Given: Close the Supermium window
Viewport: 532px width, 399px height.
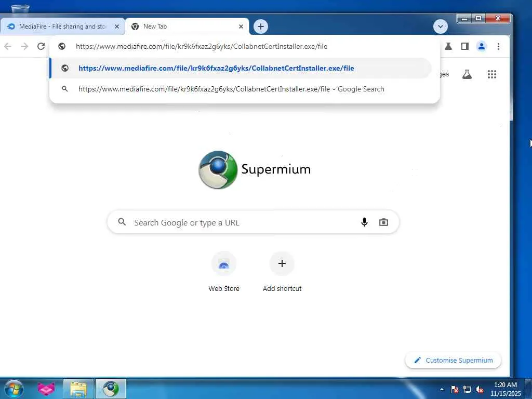Looking at the screenshot, I should pyautogui.click(x=498, y=18).
